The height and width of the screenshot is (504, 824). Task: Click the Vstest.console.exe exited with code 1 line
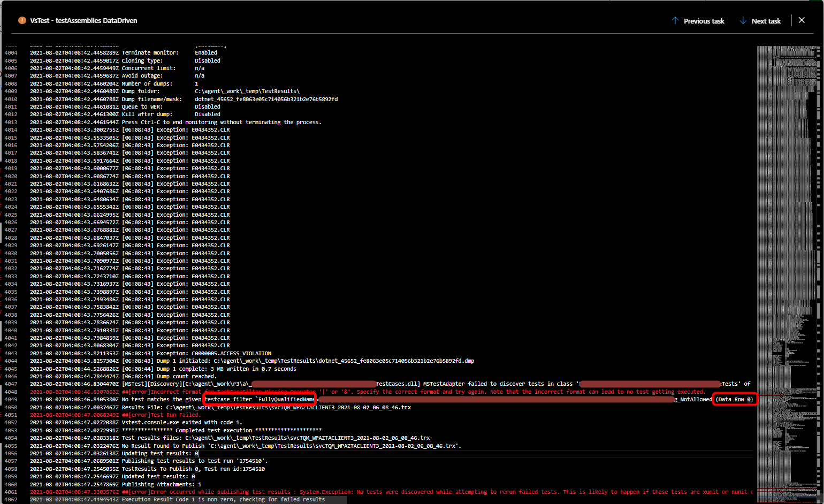pos(136,422)
